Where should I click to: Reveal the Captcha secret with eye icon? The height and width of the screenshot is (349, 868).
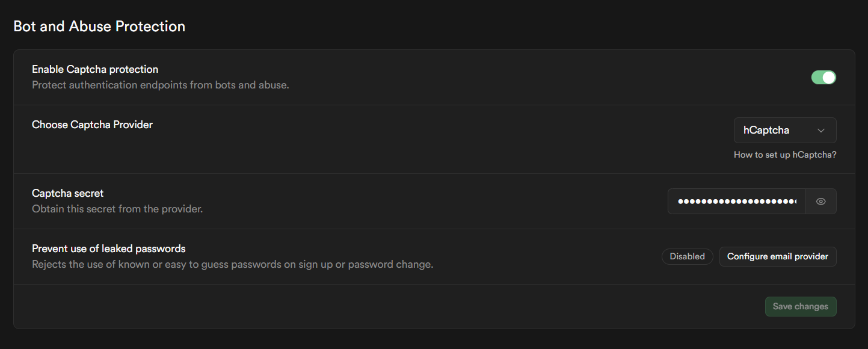pos(821,202)
